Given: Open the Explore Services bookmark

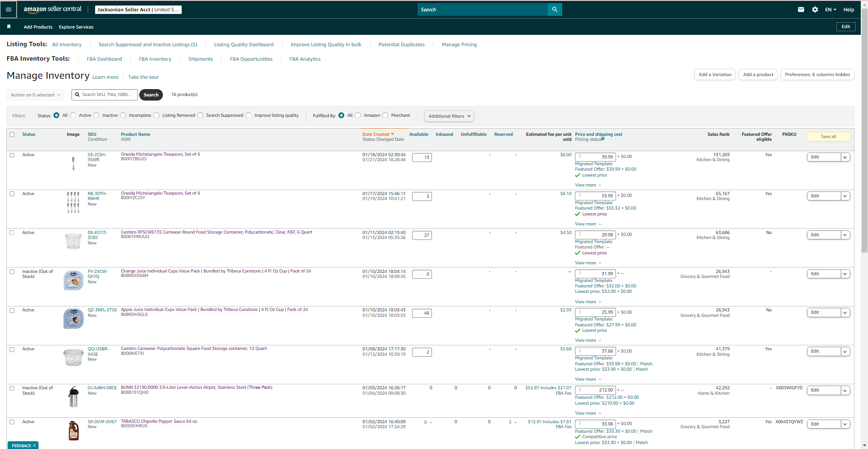Looking at the screenshot, I should (76, 27).
